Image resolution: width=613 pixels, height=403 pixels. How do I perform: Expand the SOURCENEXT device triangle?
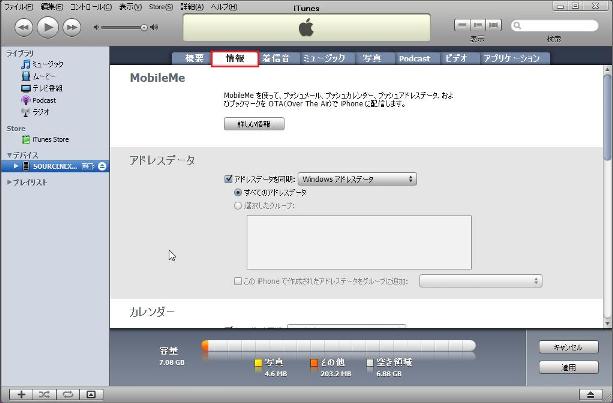(16, 166)
